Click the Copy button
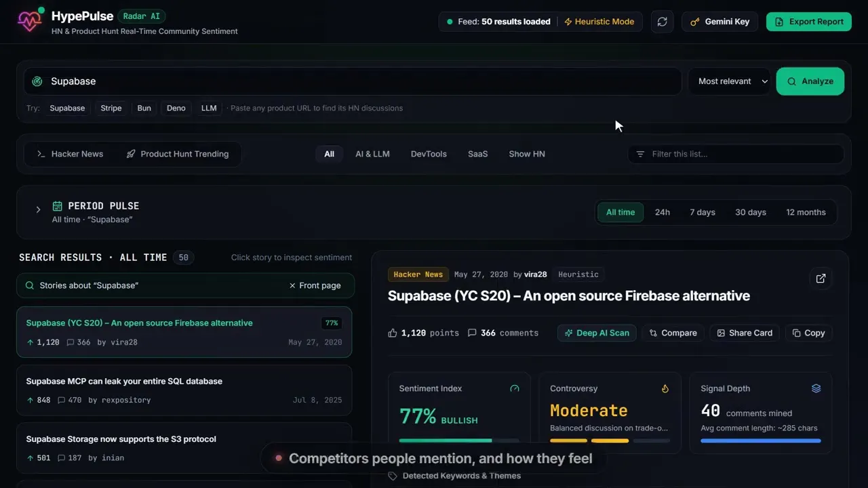The image size is (868, 488). (808, 333)
